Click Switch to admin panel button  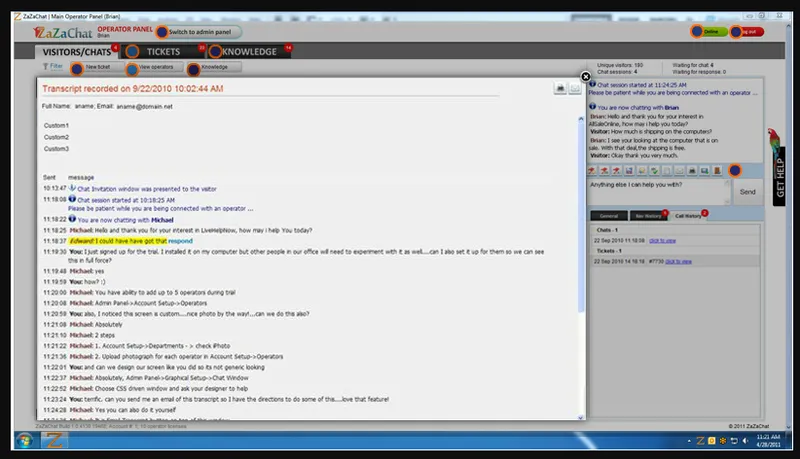199,32
